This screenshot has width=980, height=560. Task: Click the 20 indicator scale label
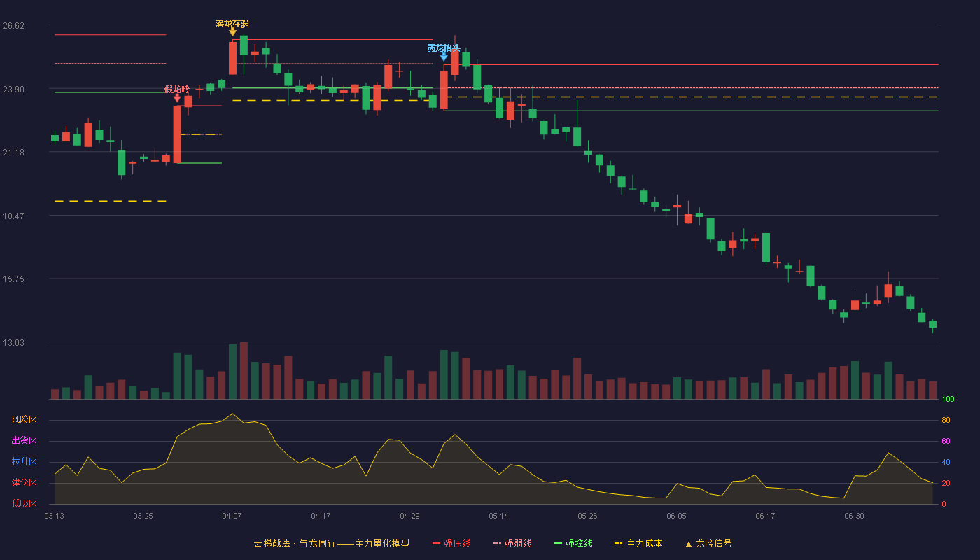[x=946, y=483]
